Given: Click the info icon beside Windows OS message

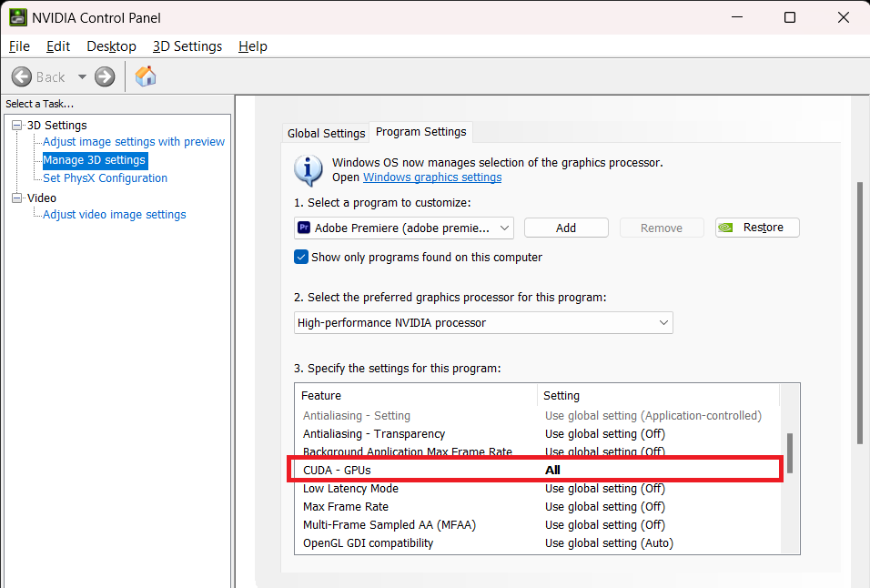Looking at the screenshot, I should click(x=309, y=169).
